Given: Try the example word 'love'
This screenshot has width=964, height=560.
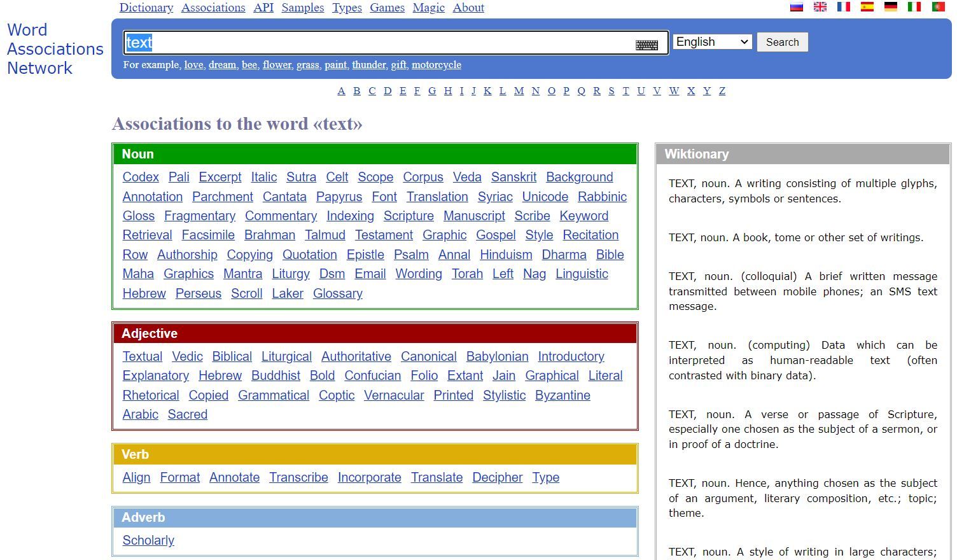Looking at the screenshot, I should tap(194, 65).
